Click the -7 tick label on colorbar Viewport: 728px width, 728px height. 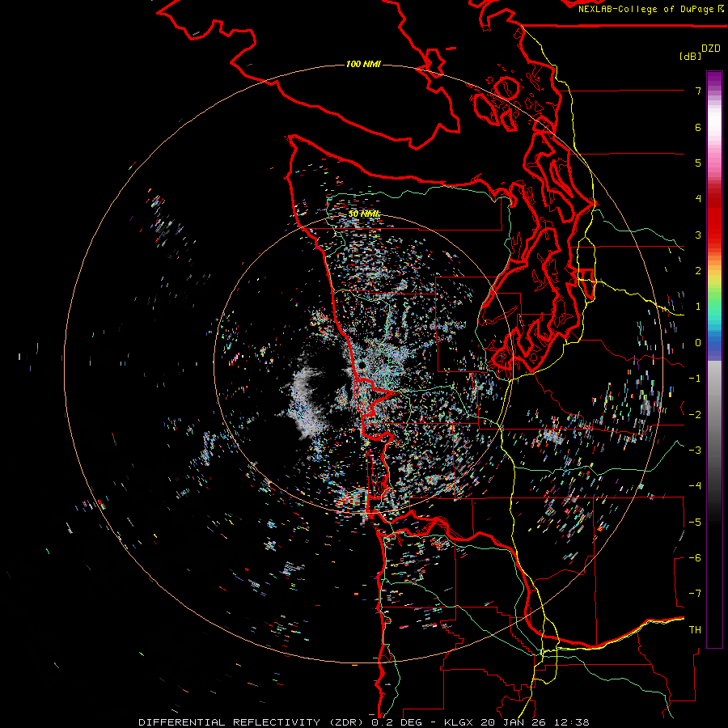click(x=695, y=594)
